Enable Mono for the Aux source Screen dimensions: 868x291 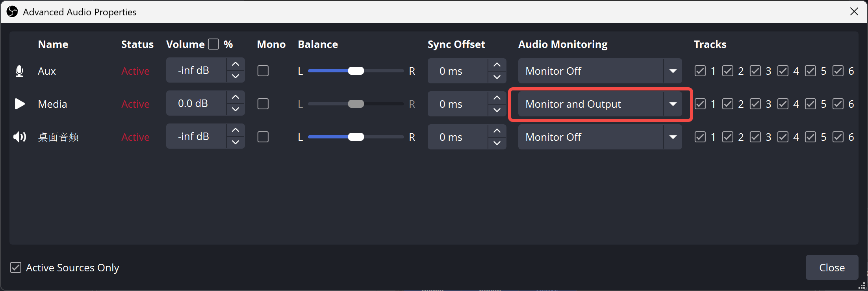point(263,71)
